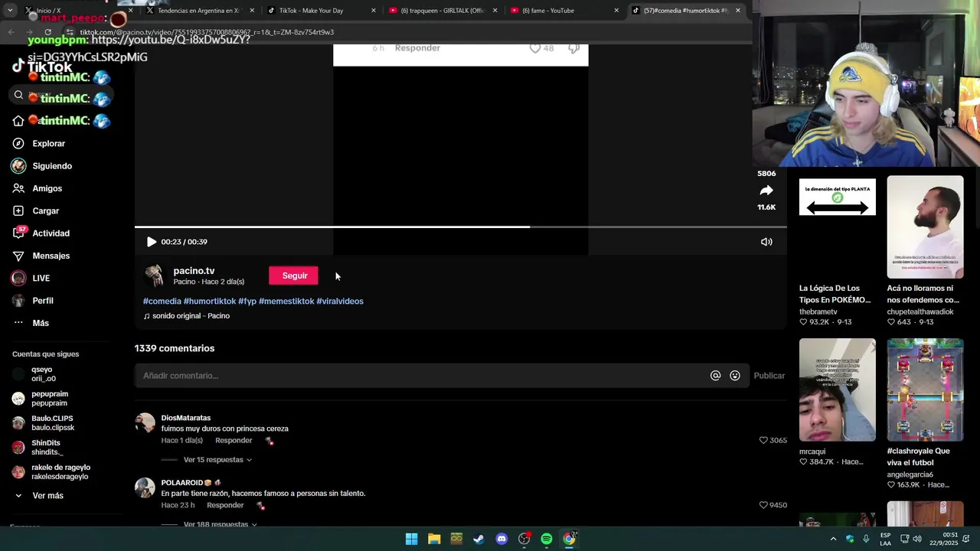This screenshot has width=980, height=551.
Task: Expand Ver 15 respuestas replies
Action: coord(217,460)
